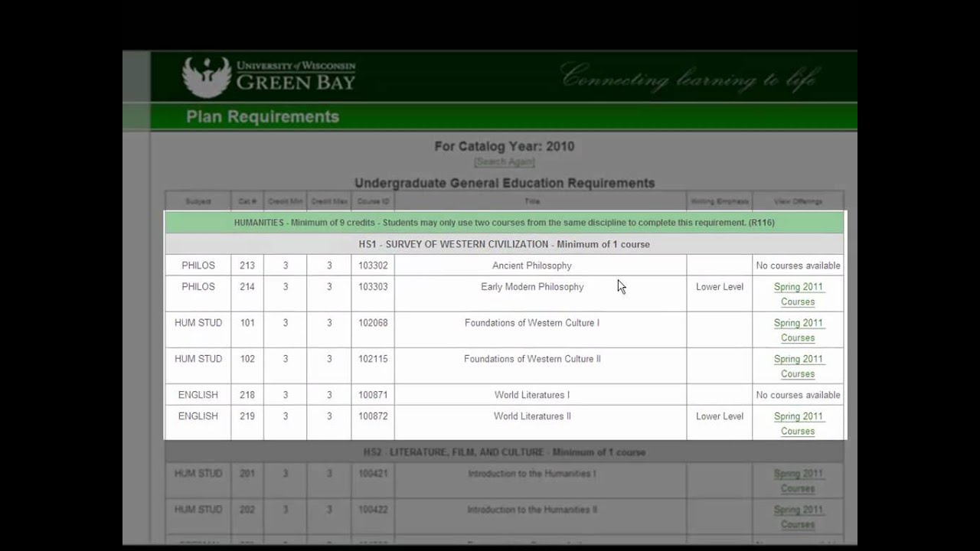Click the UW Green Bay phoenix logo

[x=207, y=77]
